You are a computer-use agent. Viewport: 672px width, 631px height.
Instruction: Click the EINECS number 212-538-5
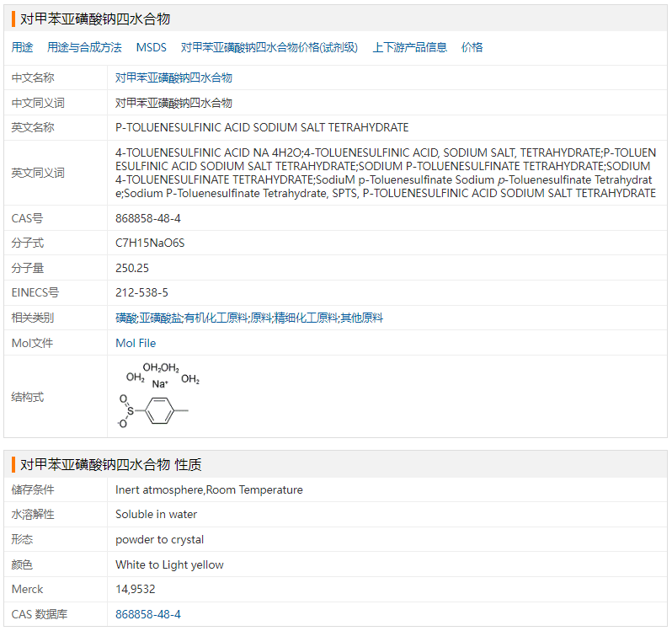[x=141, y=292]
